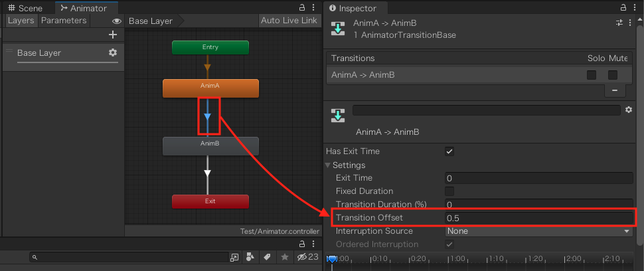Uncheck the Has Exit Time checkbox

[449, 151]
